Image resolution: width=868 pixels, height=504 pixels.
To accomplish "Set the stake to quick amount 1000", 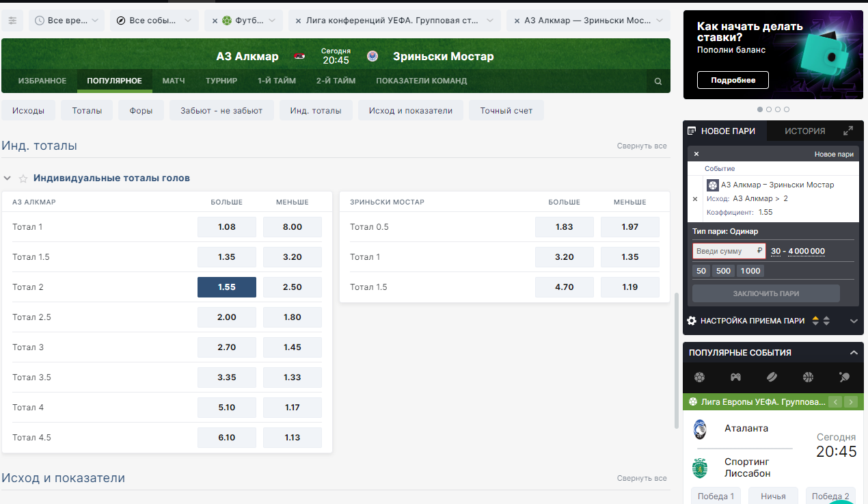I will 750,271.
